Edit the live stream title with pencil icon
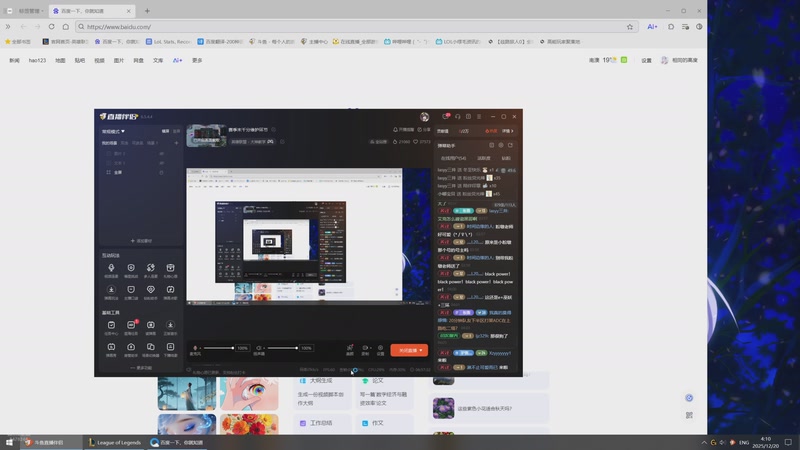This screenshot has width=800, height=450. 273,130
